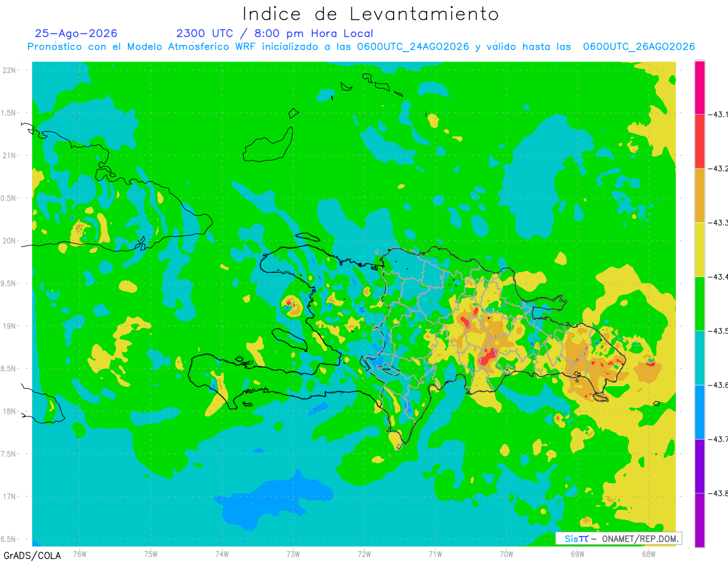Click the '17N' latitude label
Image resolution: width=728 pixels, height=562 pixels.
[x=10, y=497]
